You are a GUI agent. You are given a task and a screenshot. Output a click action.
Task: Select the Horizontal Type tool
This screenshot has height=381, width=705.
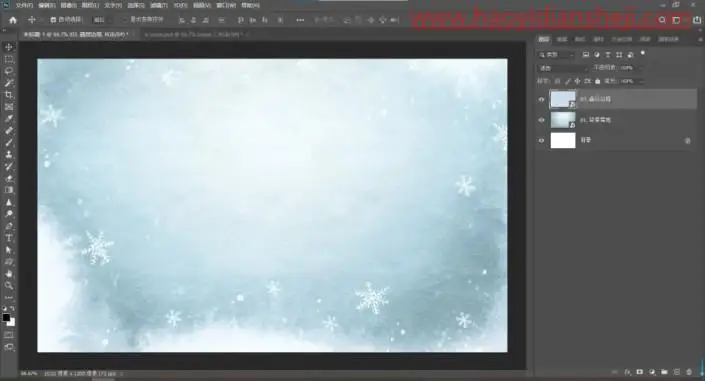tap(9, 238)
